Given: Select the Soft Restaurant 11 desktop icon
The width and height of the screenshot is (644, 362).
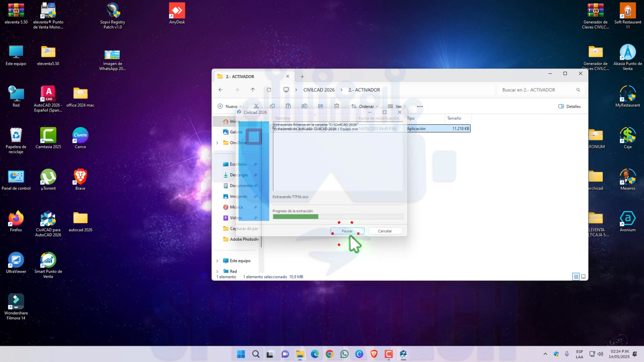Looking at the screenshot, I should tap(628, 16).
